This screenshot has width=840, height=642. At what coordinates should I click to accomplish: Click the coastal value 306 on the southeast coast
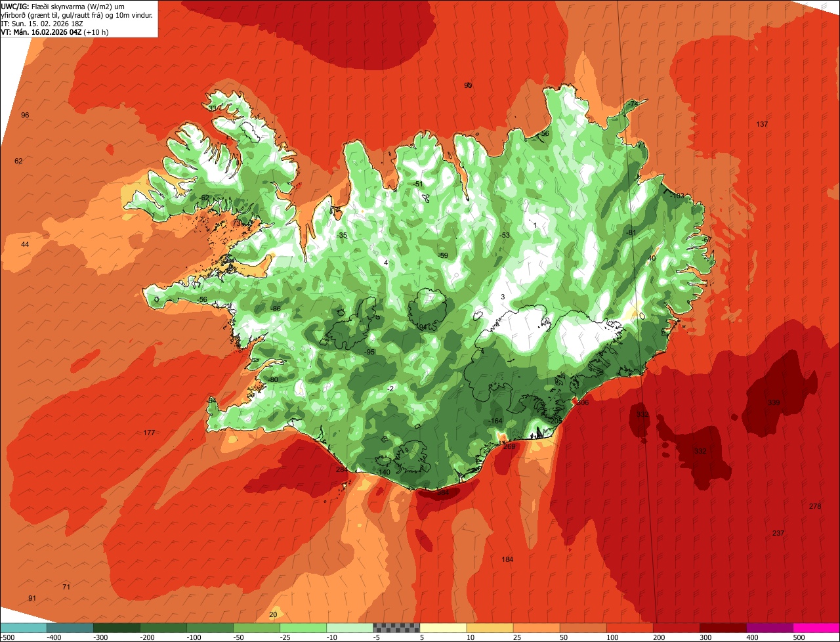click(583, 402)
